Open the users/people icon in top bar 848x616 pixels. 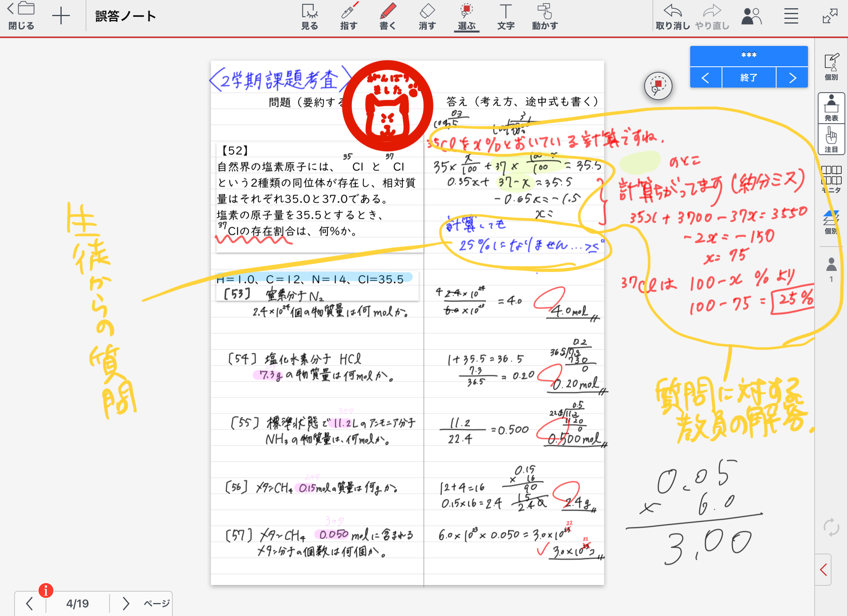click(751, 16)
